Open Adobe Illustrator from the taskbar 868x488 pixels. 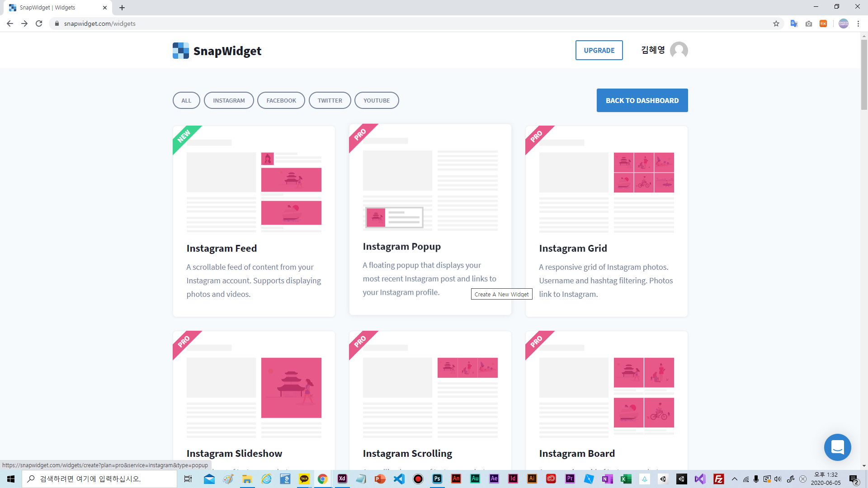tap(532, 479)
